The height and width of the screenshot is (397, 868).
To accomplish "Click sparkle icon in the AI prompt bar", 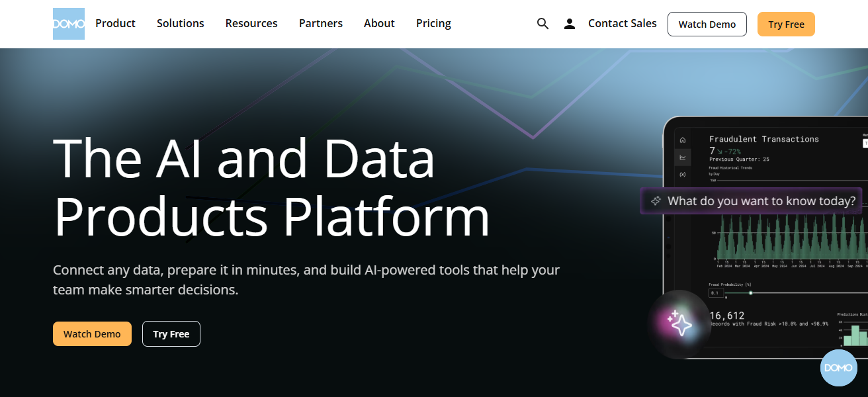I will pos(656,201).
